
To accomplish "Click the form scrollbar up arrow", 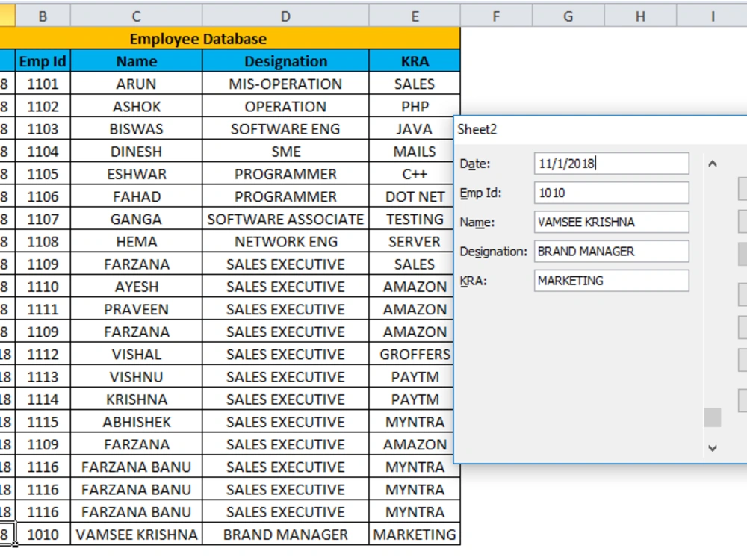I will 713,164.
